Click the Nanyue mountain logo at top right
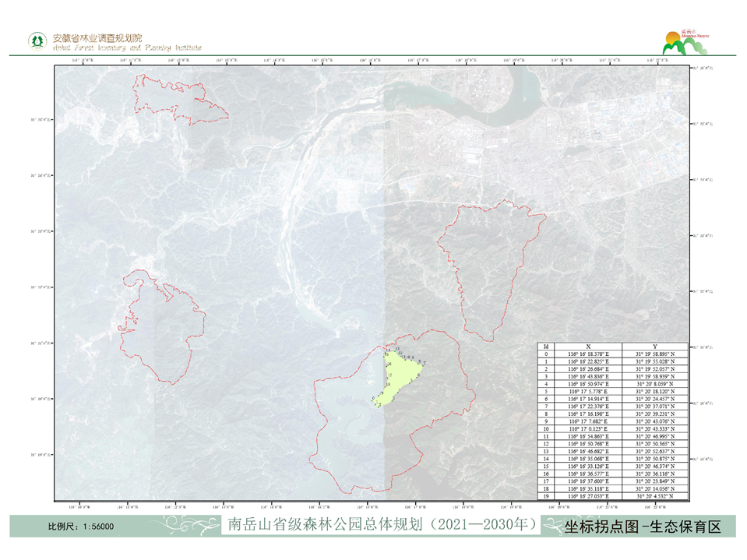This screenshot has width=747, height=560. (x=686, y=44)
